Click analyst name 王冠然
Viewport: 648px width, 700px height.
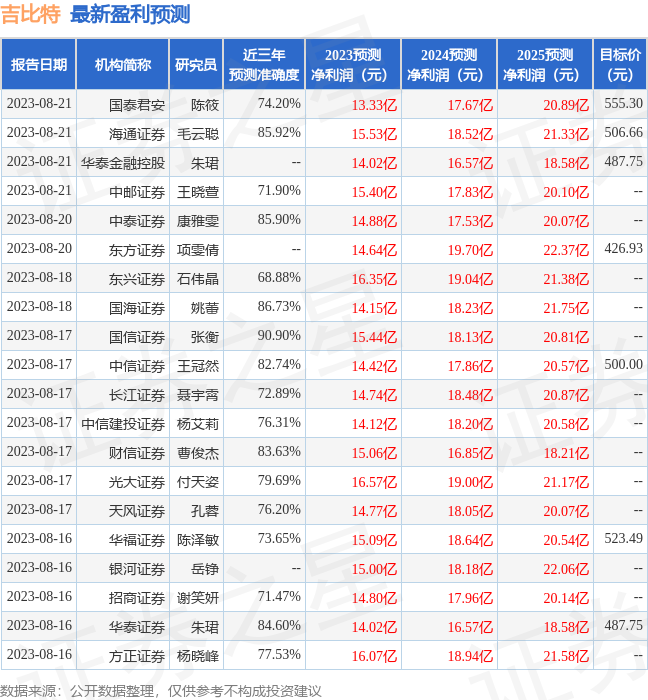coord(198,366)
